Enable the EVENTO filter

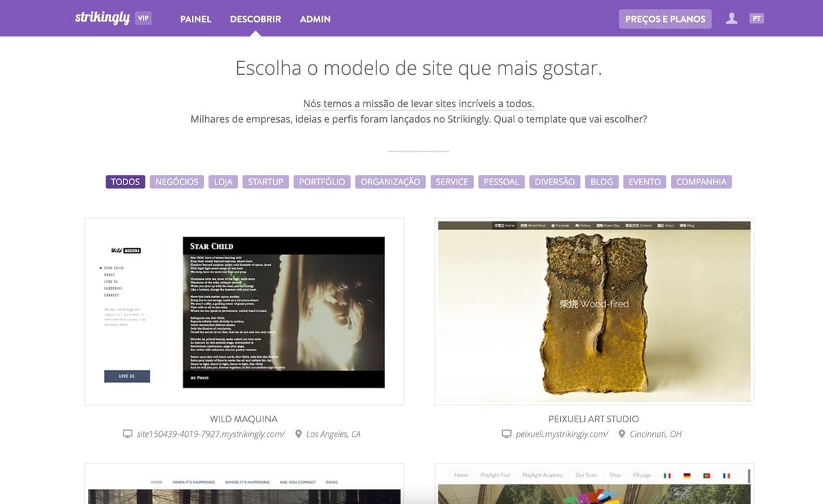(x=644, y=181)
